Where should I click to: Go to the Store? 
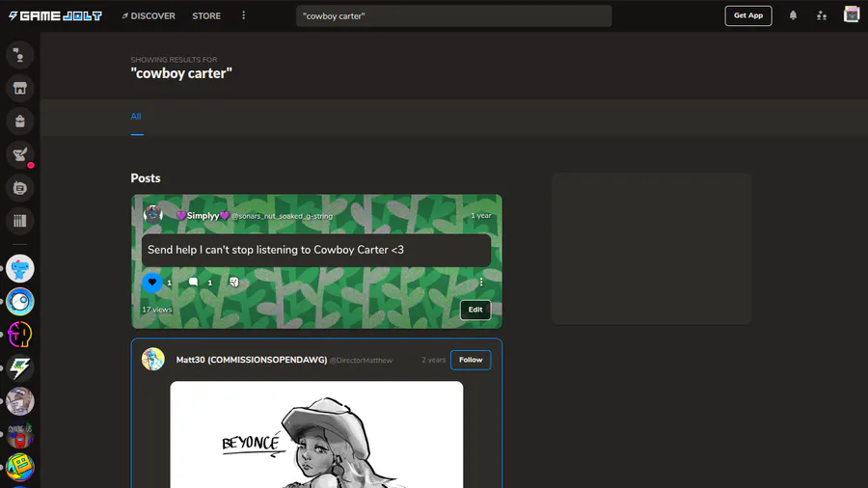(x=206, y=16)
